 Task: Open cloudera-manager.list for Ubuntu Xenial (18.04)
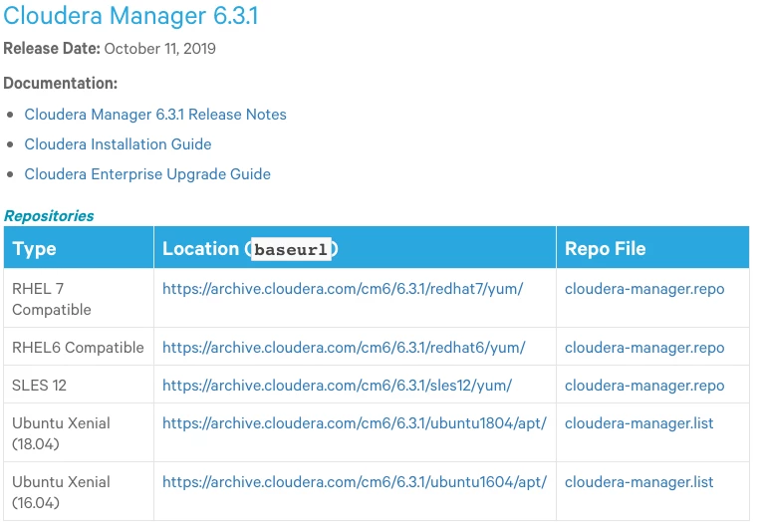coord(638,423)
